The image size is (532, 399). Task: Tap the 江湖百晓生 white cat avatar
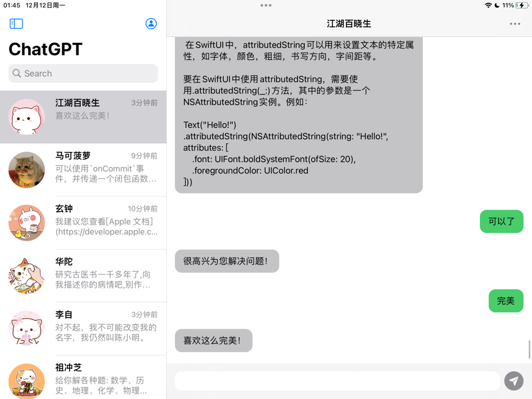(27, 117)
